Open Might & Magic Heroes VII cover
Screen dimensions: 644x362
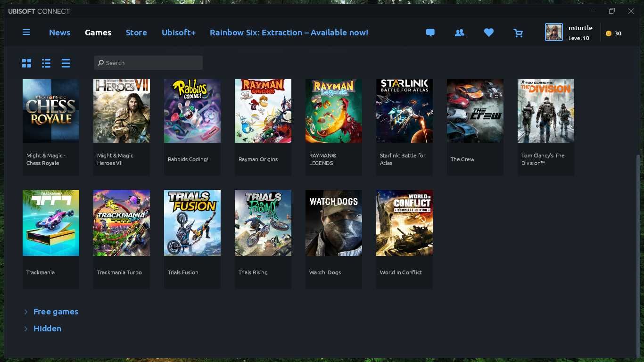click(x=122, y=111)
